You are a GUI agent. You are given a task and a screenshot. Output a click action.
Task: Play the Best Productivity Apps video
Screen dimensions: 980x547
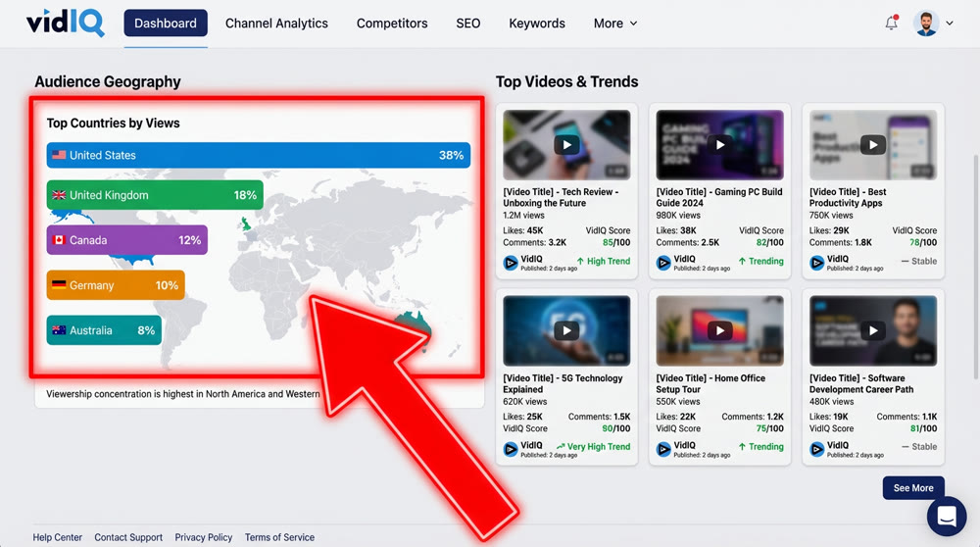(873, 145)
